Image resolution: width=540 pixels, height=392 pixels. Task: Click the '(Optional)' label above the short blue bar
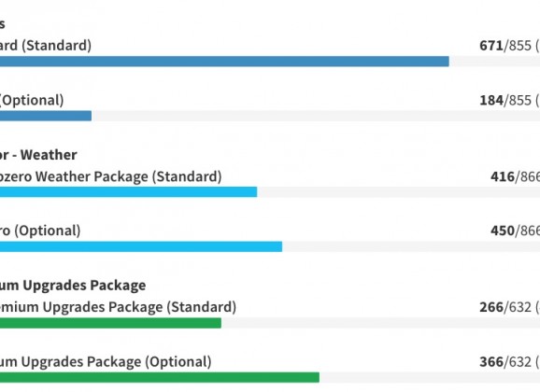point(32,100)
